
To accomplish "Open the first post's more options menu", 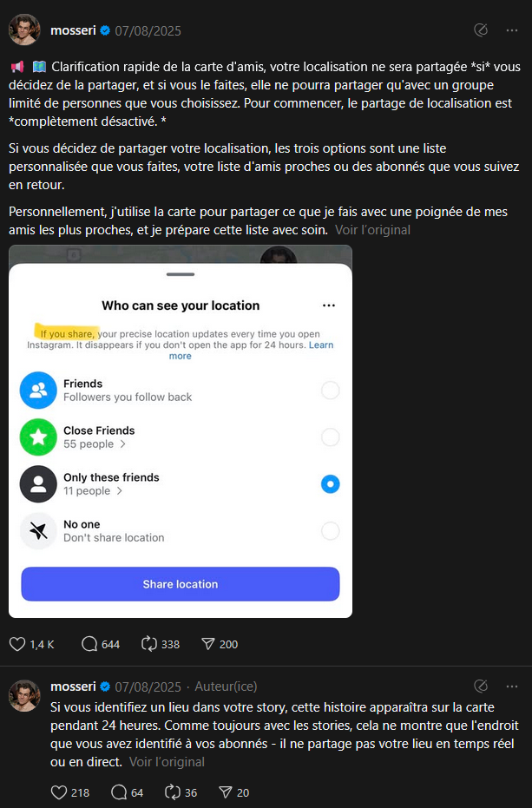I will (x=512, y=30).
